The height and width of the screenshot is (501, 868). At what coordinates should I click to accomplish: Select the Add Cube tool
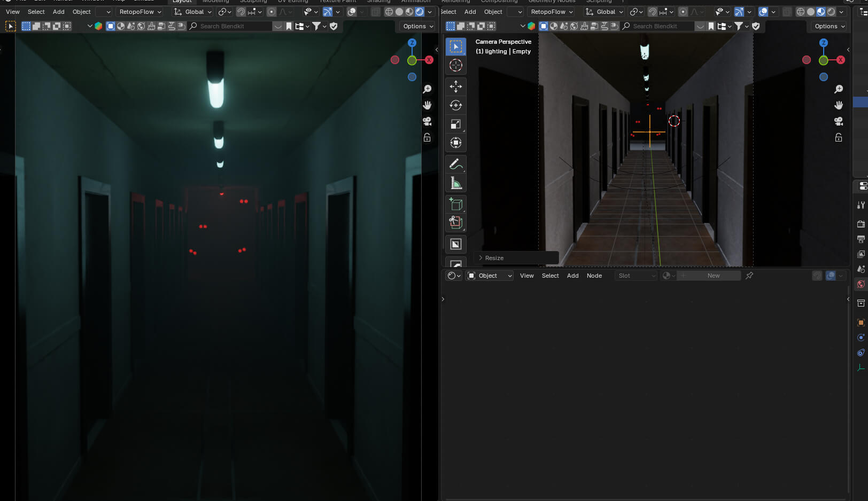click(455, 204)
